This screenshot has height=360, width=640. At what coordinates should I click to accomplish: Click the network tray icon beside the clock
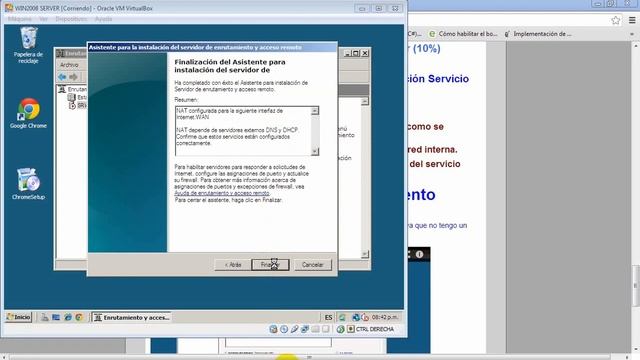click(x=356, y=317)
